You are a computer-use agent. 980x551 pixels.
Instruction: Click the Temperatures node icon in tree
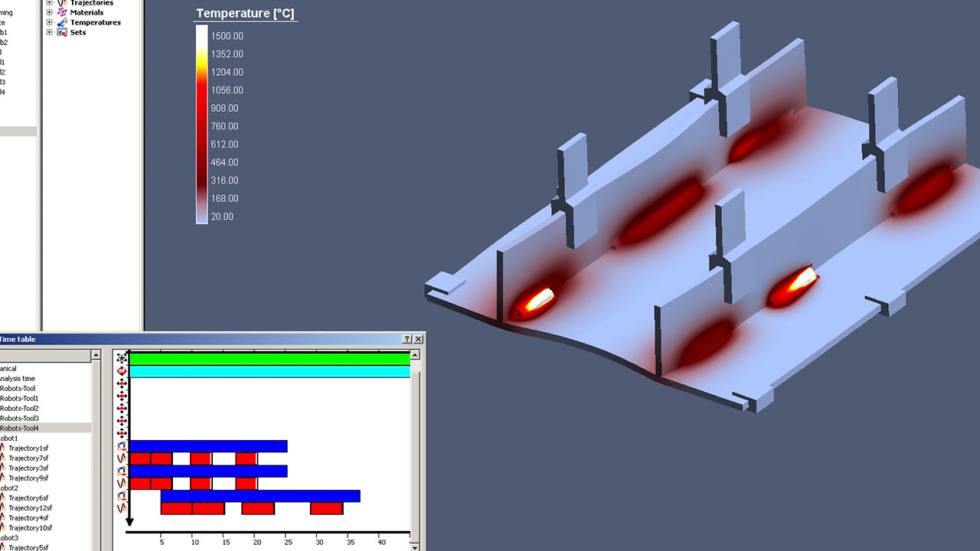click(62, 22)
